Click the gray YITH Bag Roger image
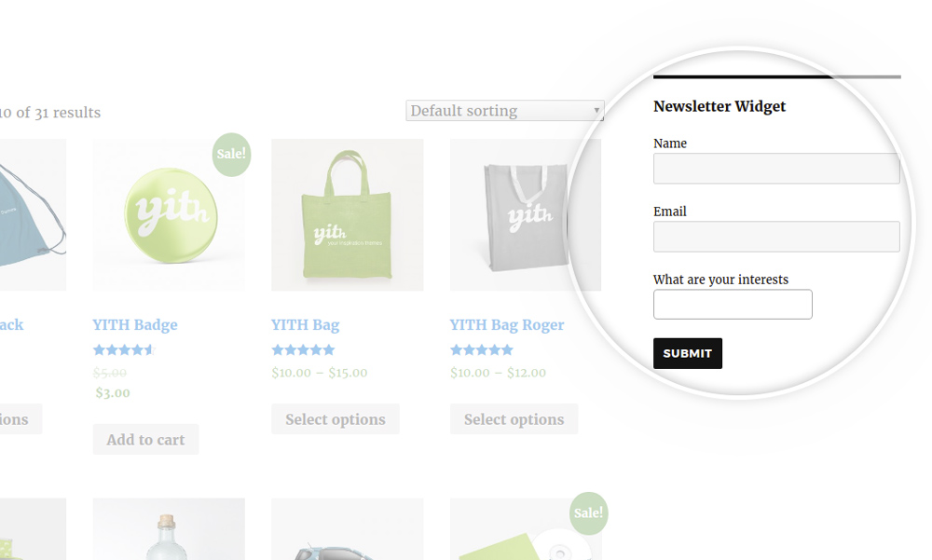The width and height of the screenshot is (932, 560). [526, 214]
